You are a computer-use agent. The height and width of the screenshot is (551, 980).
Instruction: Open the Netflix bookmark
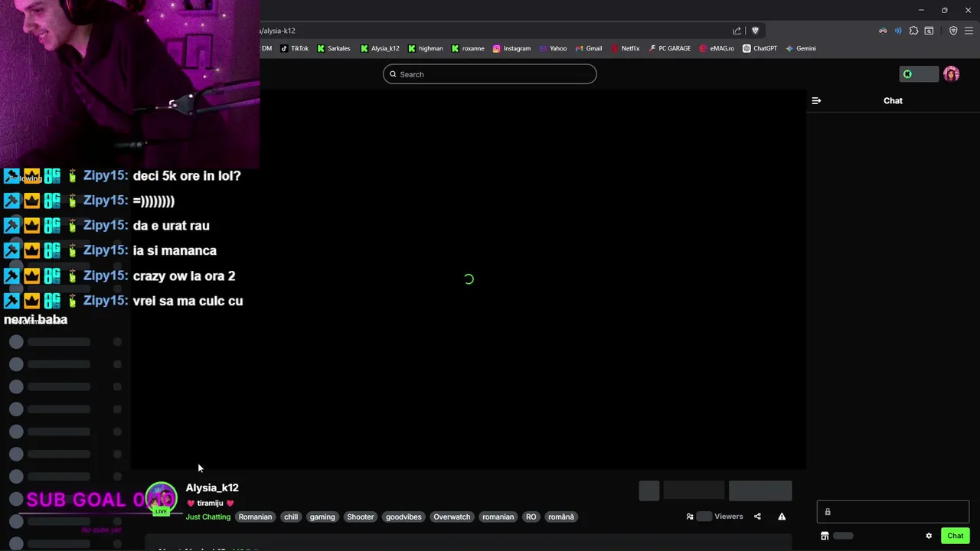coord(625,48)
